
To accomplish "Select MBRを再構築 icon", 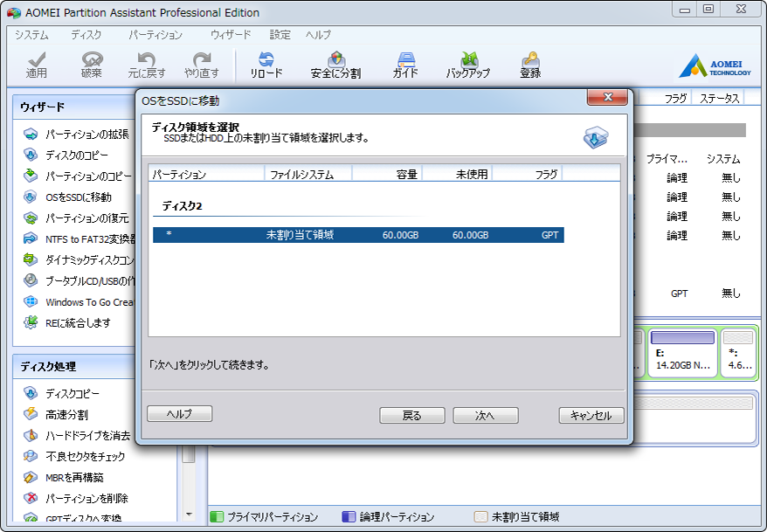I will pyautogui.click(x=31, y=477).
